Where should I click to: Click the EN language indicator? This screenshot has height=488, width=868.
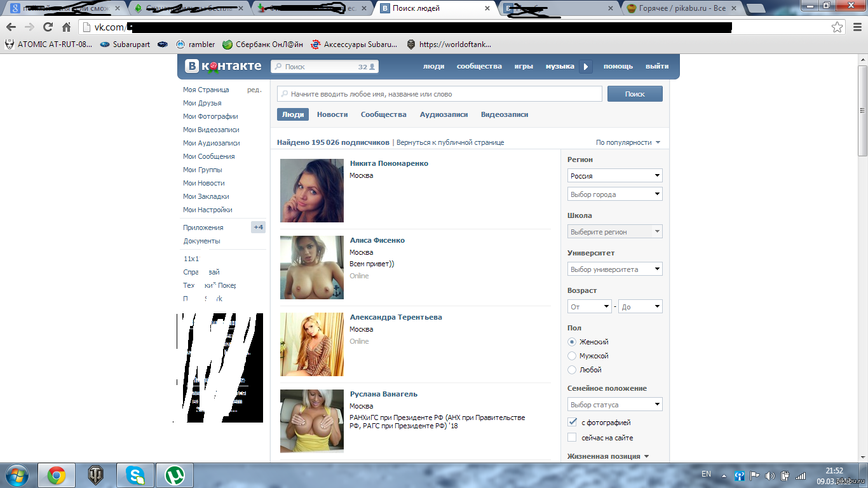pos(706,474)
